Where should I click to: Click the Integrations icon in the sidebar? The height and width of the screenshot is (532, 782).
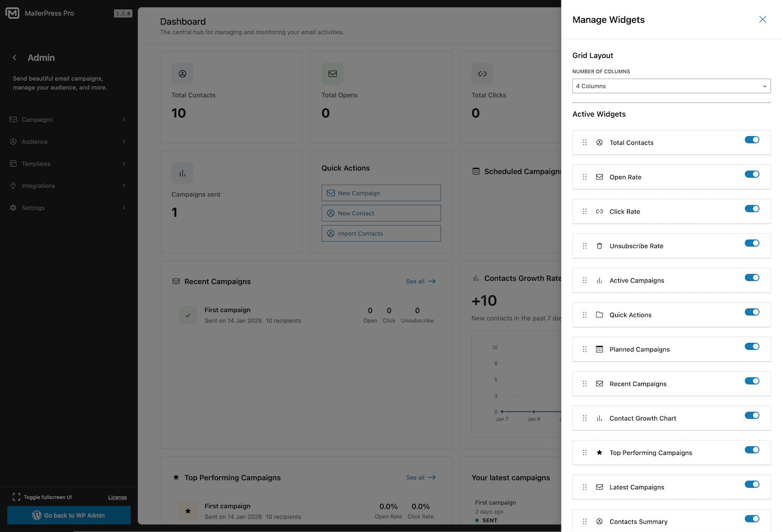12,185
